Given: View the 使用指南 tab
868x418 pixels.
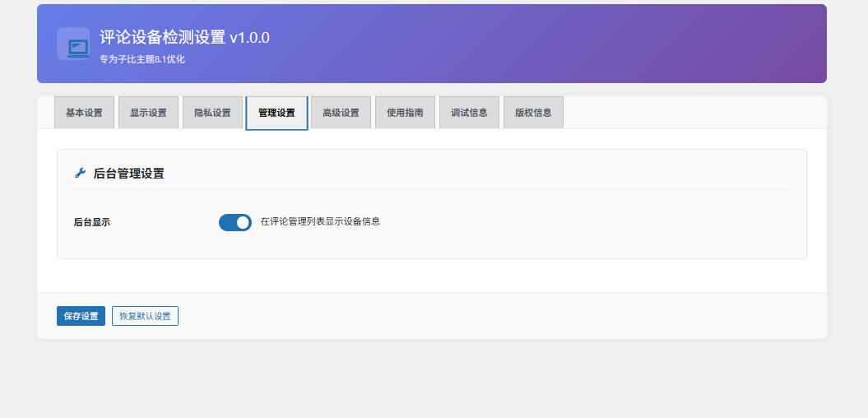Looking at the screenshot, I should (x=405, y=113).
